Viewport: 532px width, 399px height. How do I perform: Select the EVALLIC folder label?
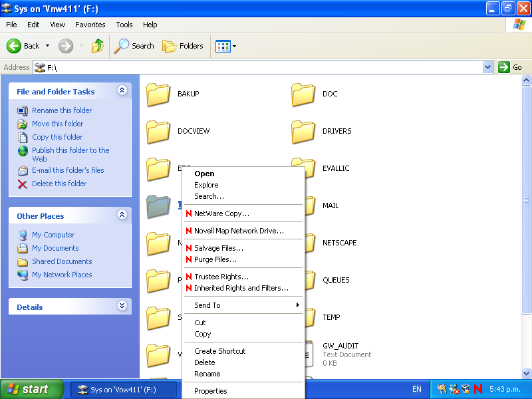pyautogui.click(x=336, y=168)
